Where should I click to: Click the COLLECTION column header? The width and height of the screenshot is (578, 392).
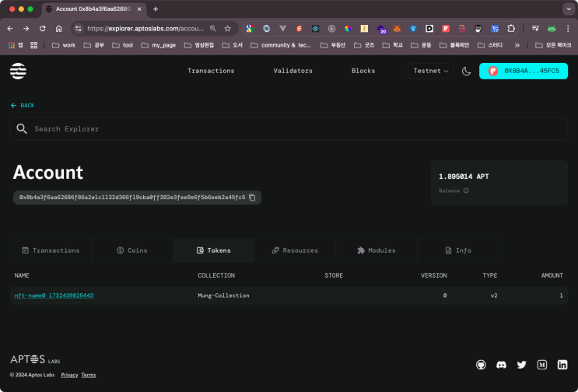(216, 275)
